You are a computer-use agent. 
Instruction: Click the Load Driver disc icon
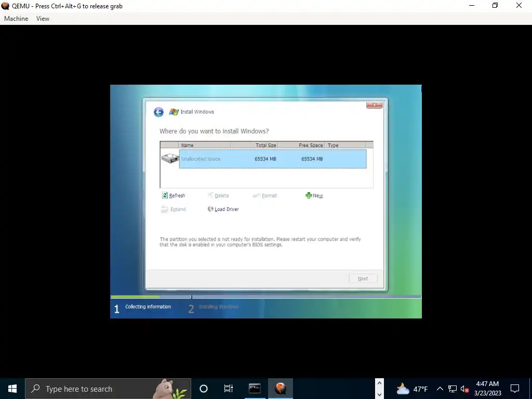tap(210, 209)
